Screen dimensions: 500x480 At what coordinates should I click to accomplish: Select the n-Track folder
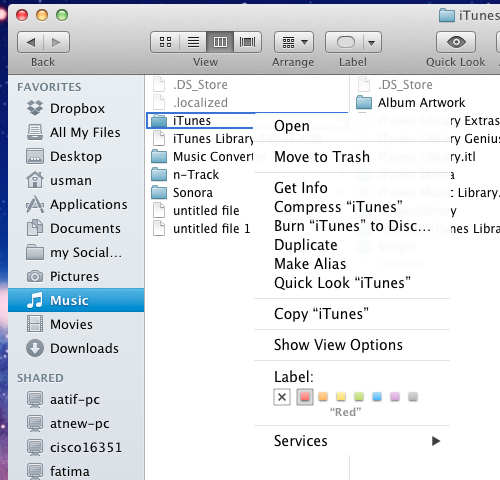coord(185,175)
